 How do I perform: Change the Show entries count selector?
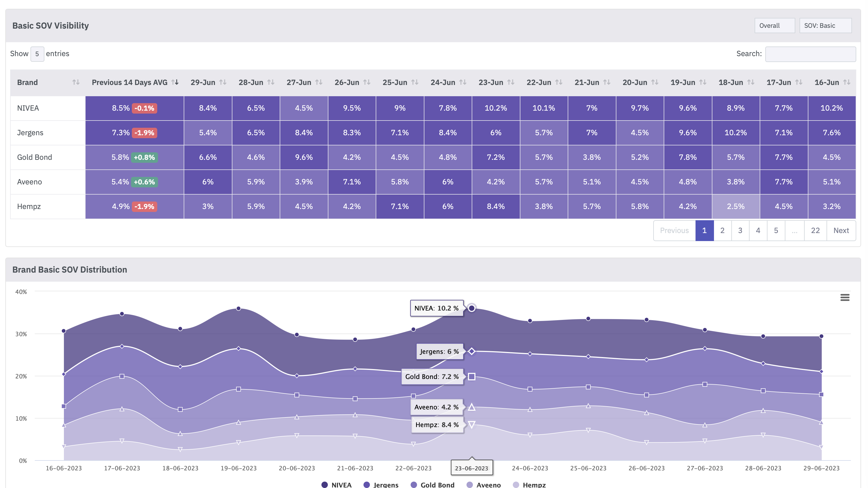(37, 54)
